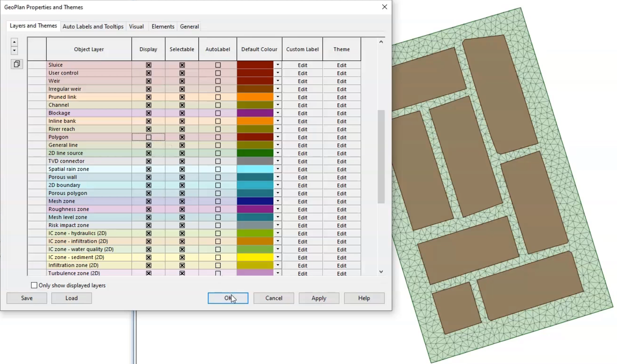Open the General tab
Viewport: 617px width, 364px height.
coord(189,26)
